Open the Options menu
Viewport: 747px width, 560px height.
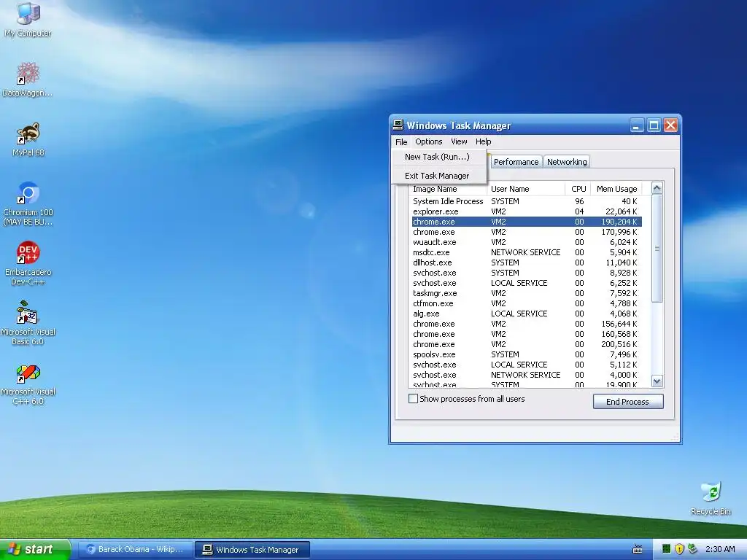click(x=429, y=142)
